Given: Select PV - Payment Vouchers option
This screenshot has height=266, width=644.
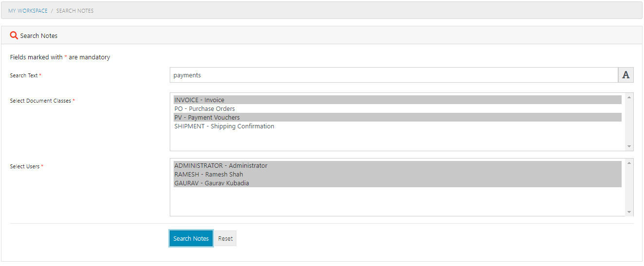Looking at the screenshot, I should click(207, 118).
